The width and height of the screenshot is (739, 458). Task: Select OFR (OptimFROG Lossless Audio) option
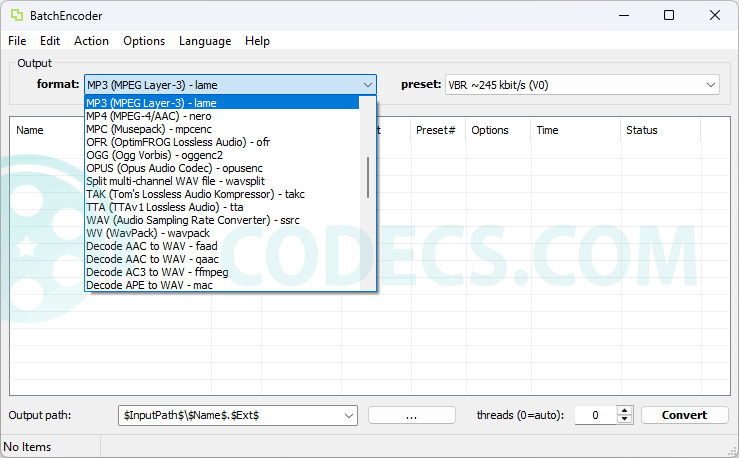[222, 142]
